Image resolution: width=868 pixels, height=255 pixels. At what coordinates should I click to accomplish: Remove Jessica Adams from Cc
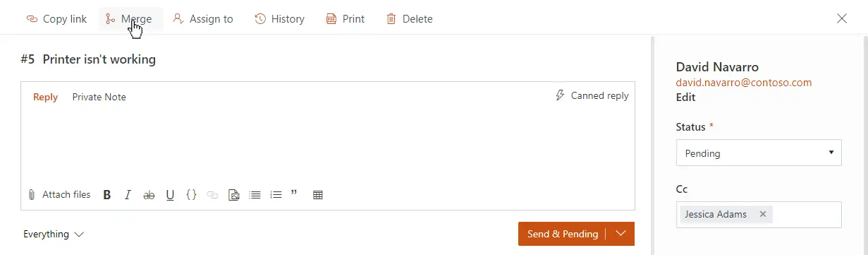point(763,214)
